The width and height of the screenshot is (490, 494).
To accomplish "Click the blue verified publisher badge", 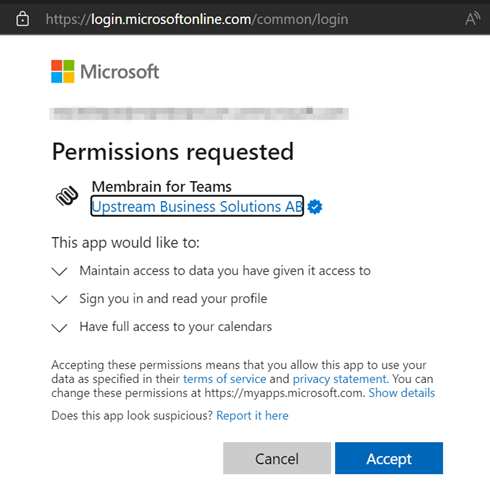I will pos(315,207).
